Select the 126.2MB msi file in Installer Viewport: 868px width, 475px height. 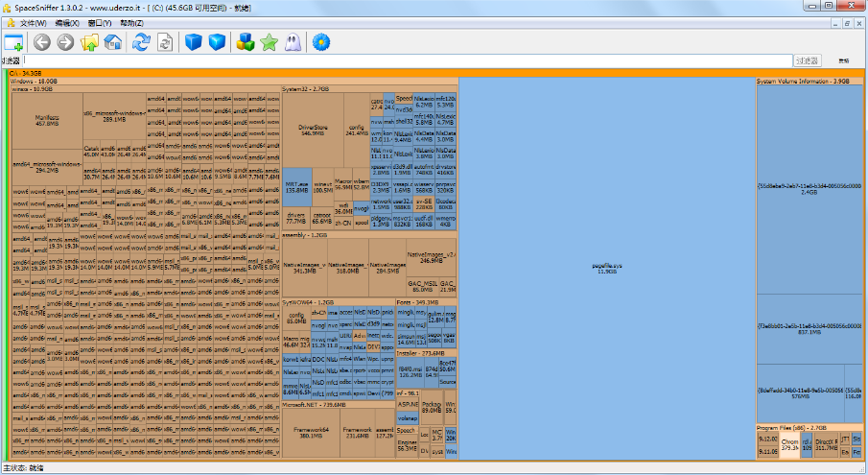click(x=411, y=372)
